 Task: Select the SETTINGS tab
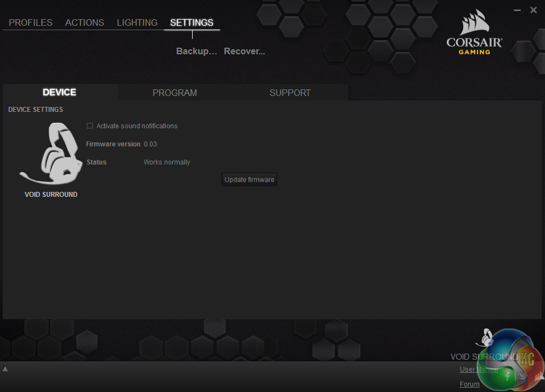[192, 22]
